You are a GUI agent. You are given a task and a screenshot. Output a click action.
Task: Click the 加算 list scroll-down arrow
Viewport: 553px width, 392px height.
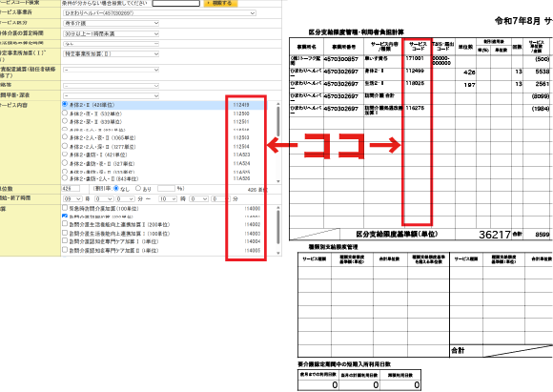[278, 253]
